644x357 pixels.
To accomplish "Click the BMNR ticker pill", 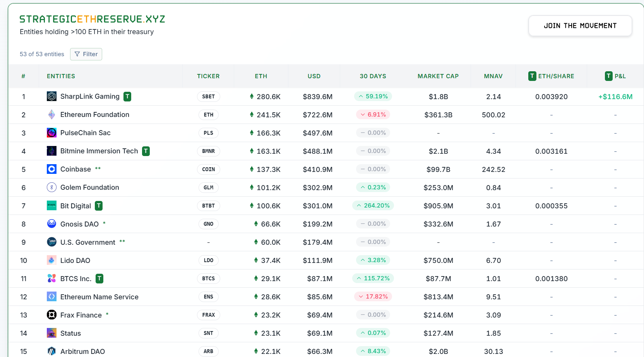I will click(208, 151).
